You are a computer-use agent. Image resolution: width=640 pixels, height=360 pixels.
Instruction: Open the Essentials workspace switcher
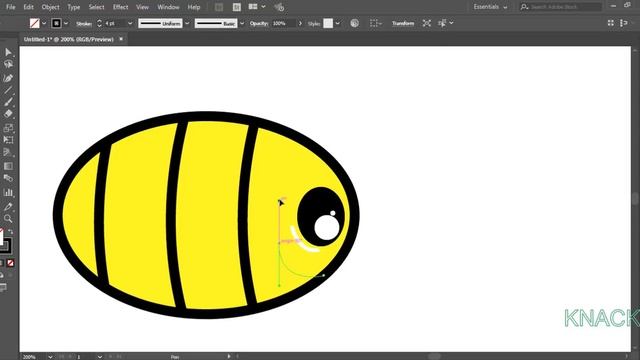pyautogui.click(x=490, y=7)
